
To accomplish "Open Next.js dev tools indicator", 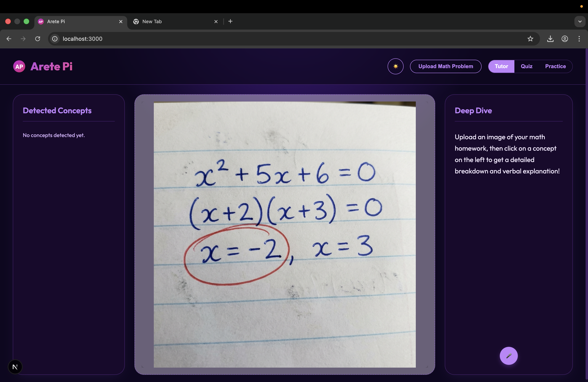I will pos(15,367).
